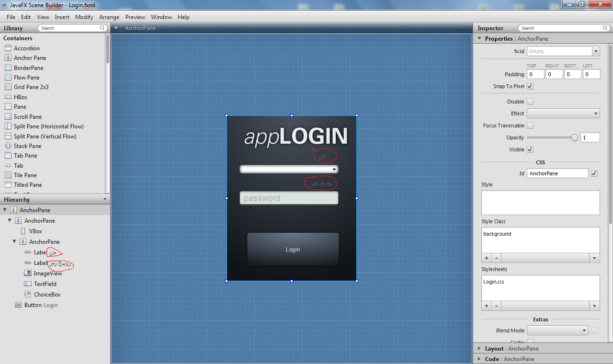Click the Login button on the canvas
This screenshot has width=613, height=364.
pos(293,250)
